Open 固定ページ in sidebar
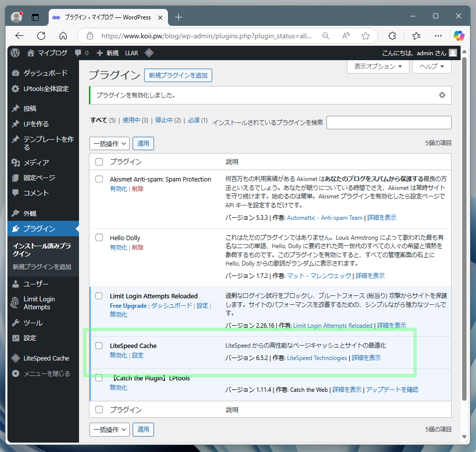The height and width of the screenshot is (452, 476). [43, 178]
